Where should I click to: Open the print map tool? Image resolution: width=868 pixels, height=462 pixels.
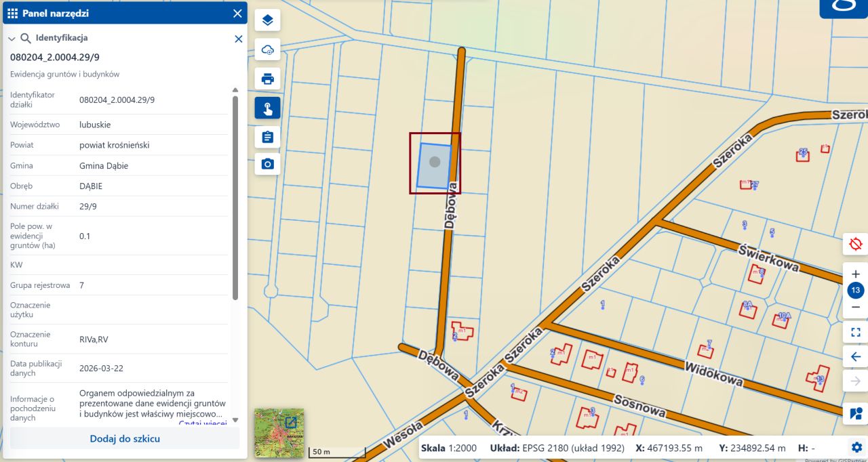[x=267, y=79]
